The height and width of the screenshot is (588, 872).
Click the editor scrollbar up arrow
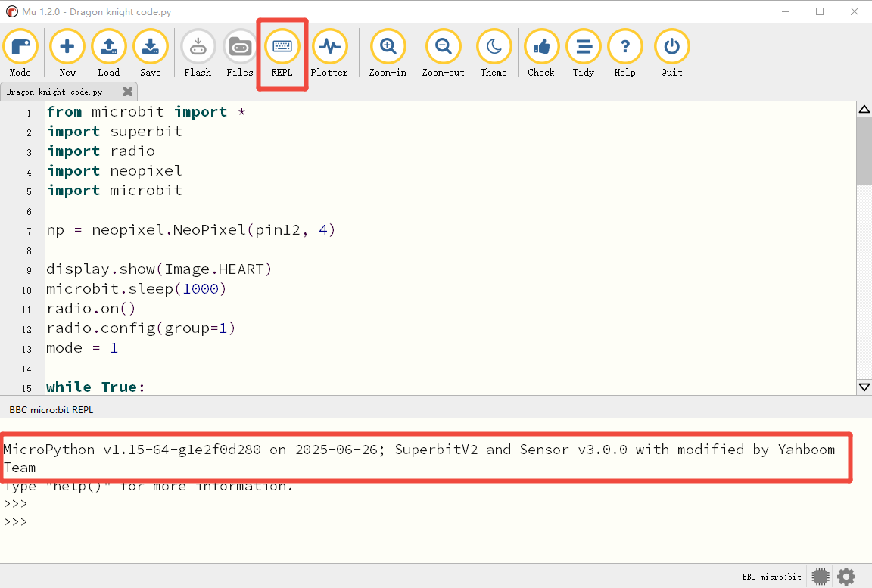(864, 109)
